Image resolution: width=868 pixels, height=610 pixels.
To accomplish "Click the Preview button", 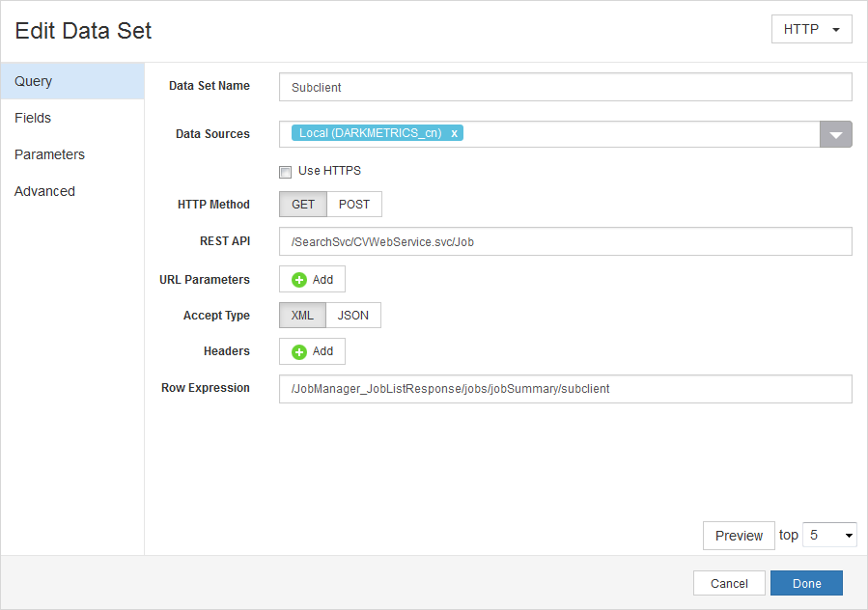I will 739,535.
